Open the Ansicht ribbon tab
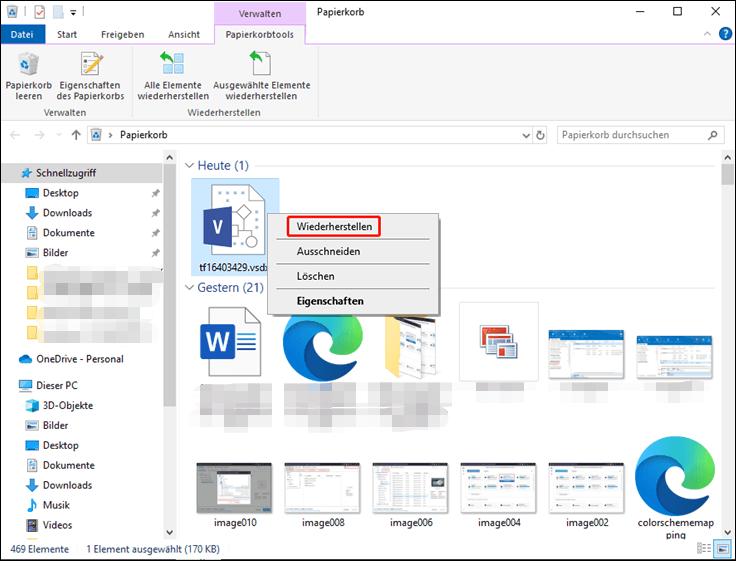This screenshot has height=561, width=736. [182, 34]
